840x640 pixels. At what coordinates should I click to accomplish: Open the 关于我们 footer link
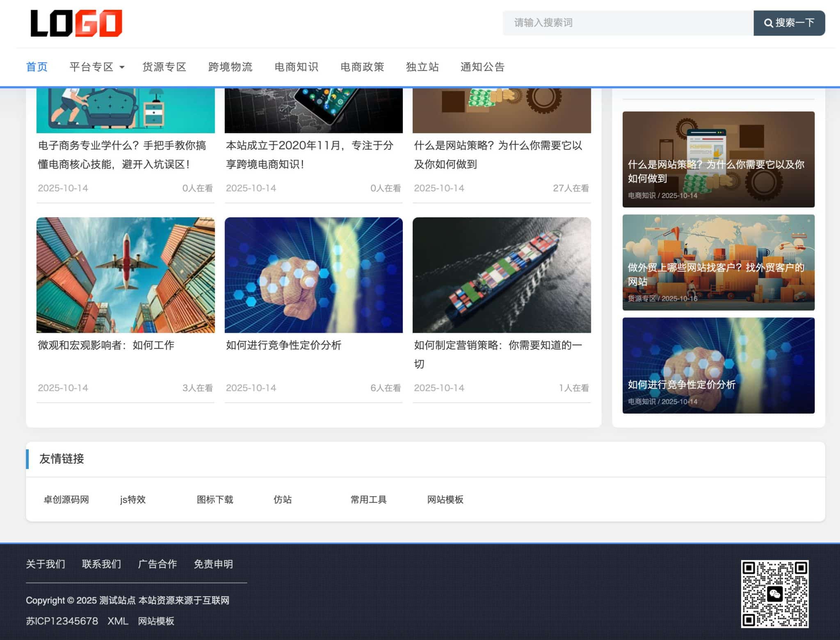click(46, 564)
